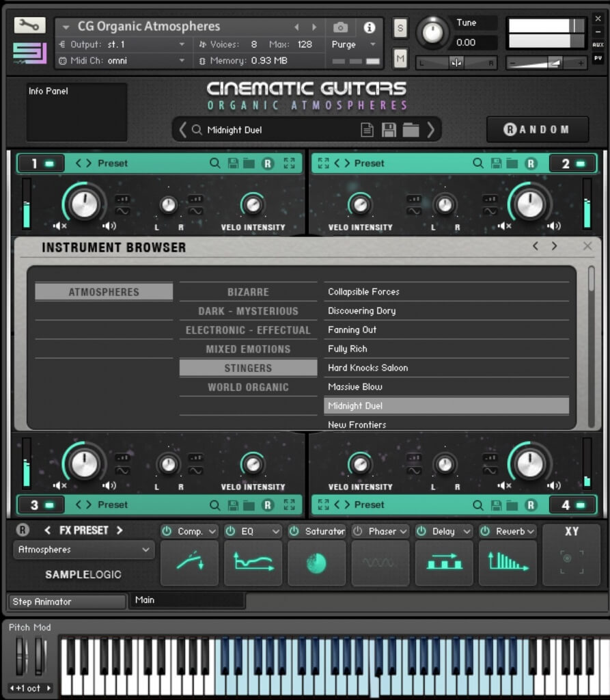Screen dimensions: 610x700
Task: Open the instrument info icon
Action: pos(370,27)
